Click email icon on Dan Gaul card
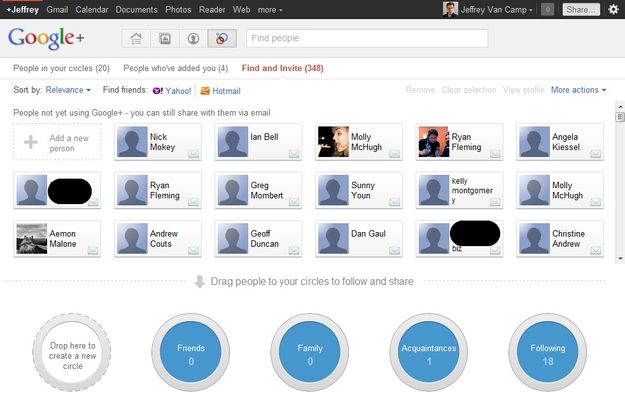Image resolution: width=625 pixels, height=405 pixels. (x=394, y=250)
